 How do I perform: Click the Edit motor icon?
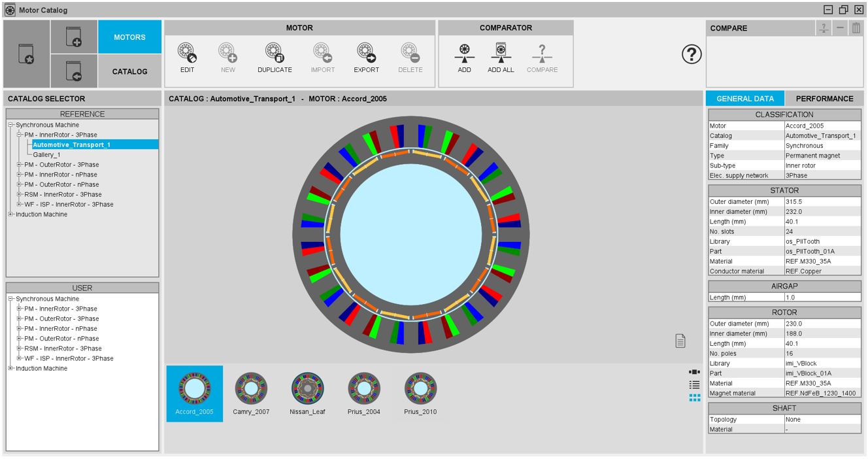[187, 53]
